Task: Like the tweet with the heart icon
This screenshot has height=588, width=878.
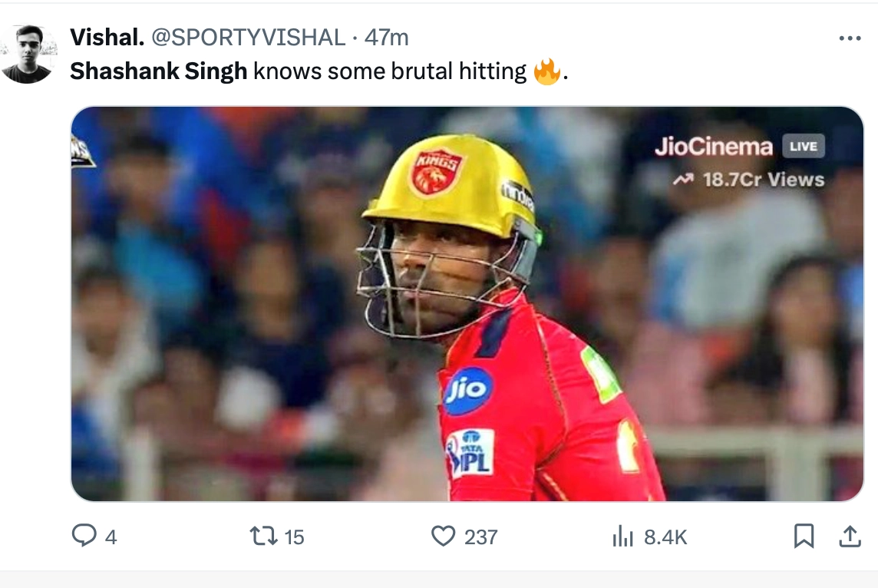Action: pos(443,536)
